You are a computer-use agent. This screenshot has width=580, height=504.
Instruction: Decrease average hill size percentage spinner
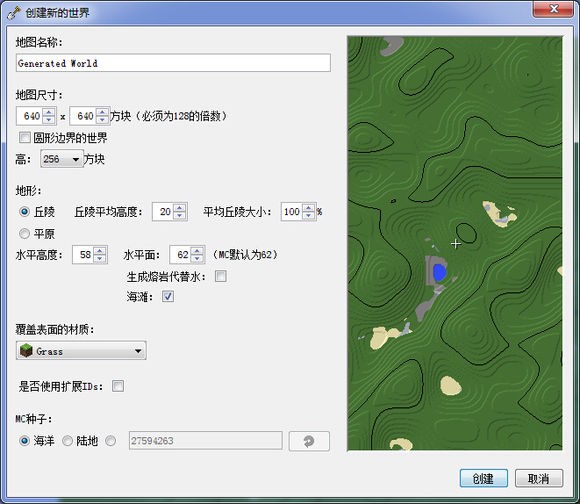coord(308,216)
